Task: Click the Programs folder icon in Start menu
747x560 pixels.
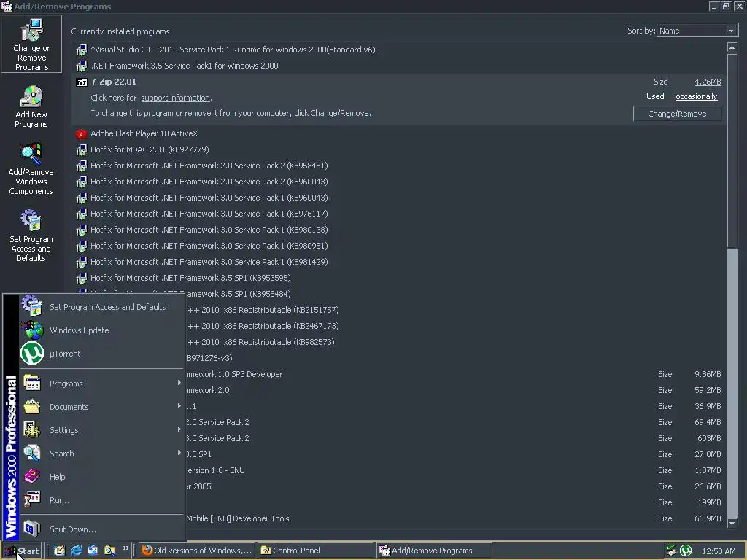Action: click(x=32, y=384)
